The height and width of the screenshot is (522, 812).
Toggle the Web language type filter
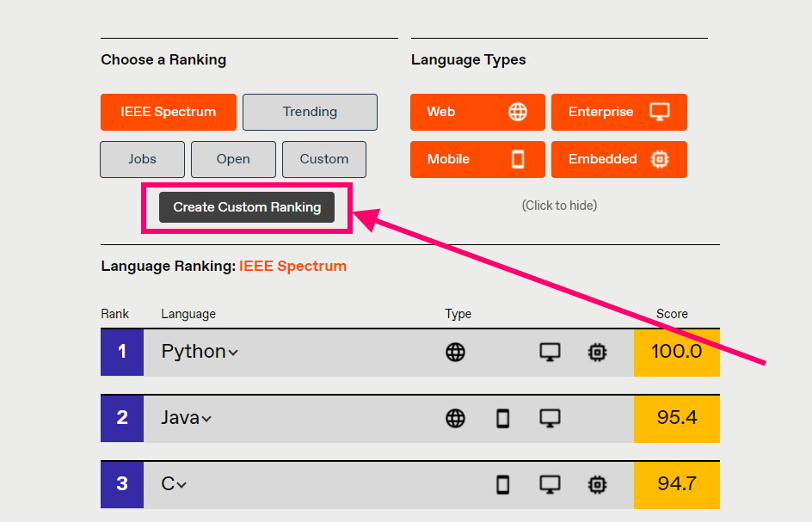click(x=477, y=112)
